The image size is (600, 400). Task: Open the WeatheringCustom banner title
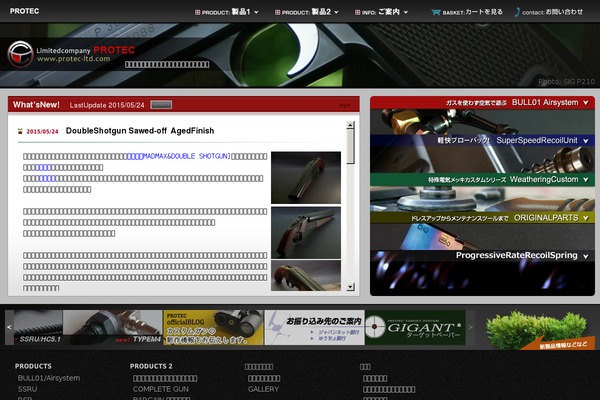pyautogui.click(x=544, y=179)
